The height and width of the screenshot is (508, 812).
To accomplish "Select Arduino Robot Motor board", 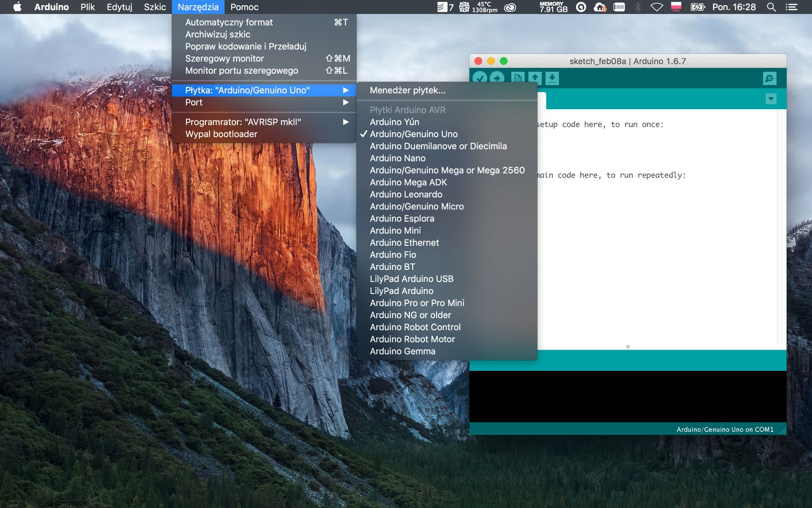I will pos(447,339).
